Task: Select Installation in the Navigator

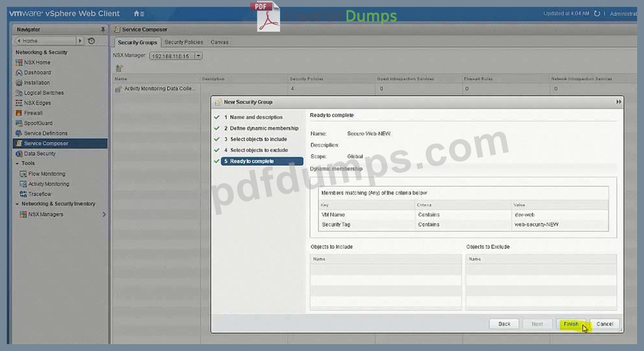Action: pyautogui.click(x=37, y=83)
